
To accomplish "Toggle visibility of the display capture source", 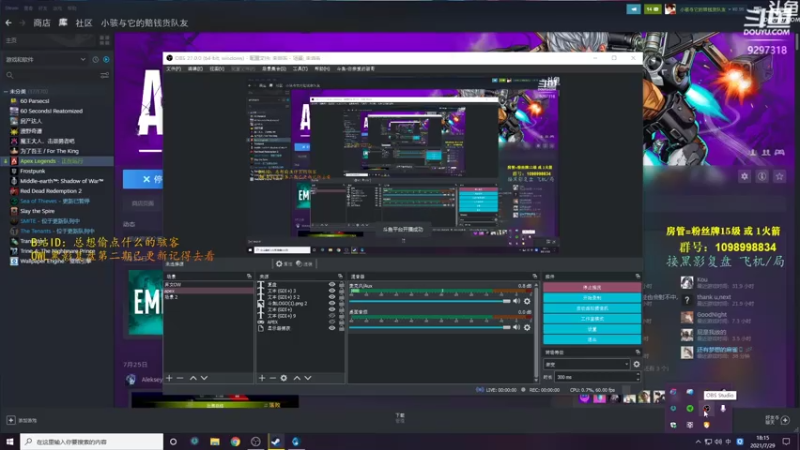I will click(x=332, y=328).
